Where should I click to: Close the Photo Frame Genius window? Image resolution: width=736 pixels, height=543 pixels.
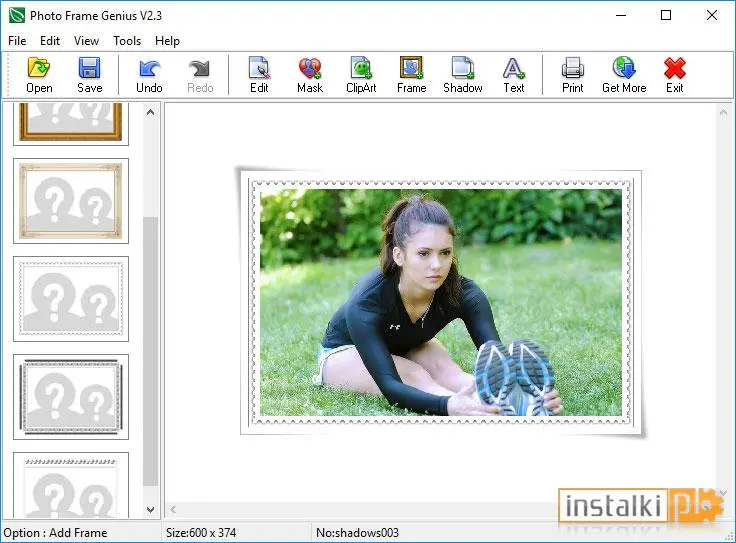pyautogui.click(x=712, y=15)
